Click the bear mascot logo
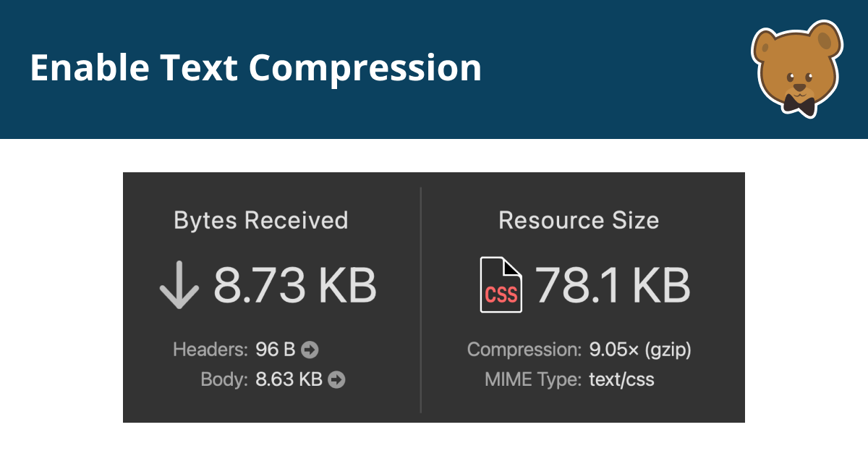 (796, 69)
